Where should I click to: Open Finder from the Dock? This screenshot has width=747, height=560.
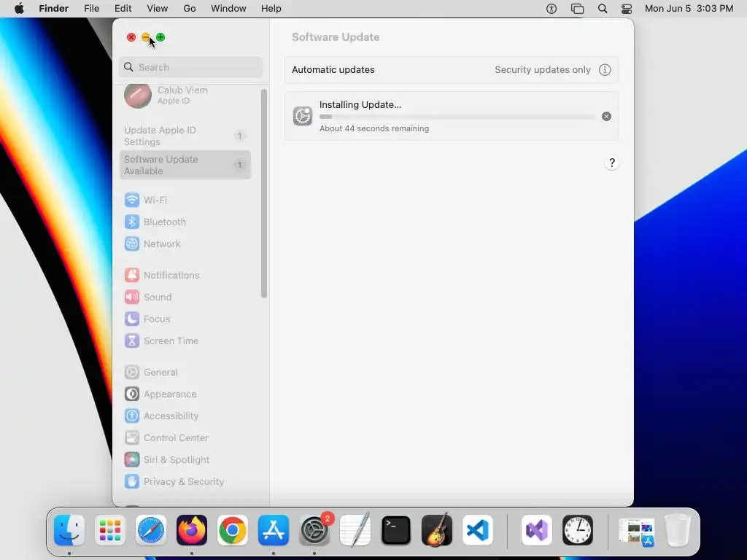(x=69, y=530)
